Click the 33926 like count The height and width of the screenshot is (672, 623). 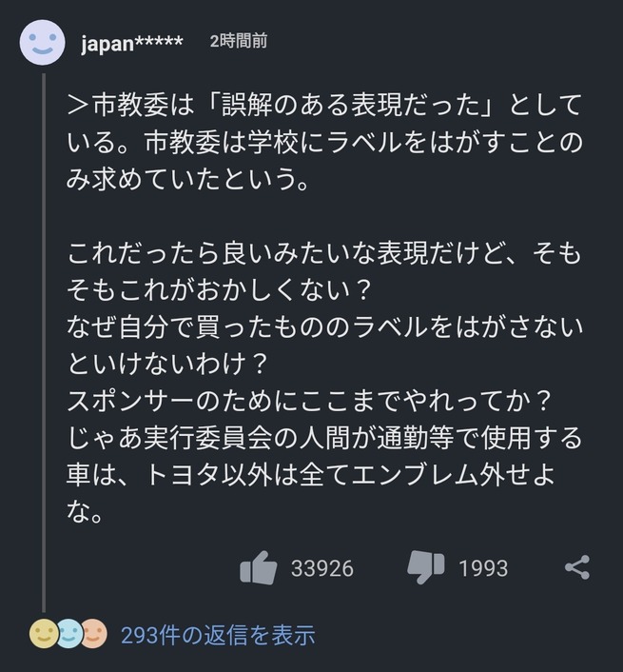point(322,568)
